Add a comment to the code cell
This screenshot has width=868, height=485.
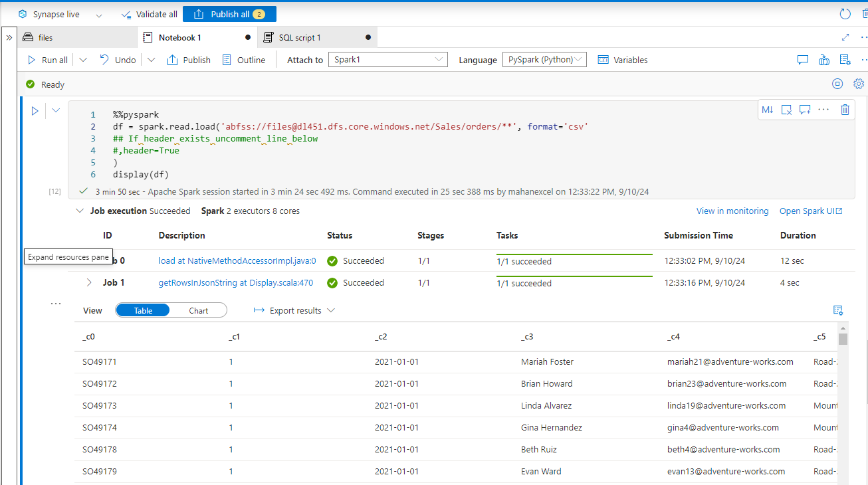[x=805, y=110]
